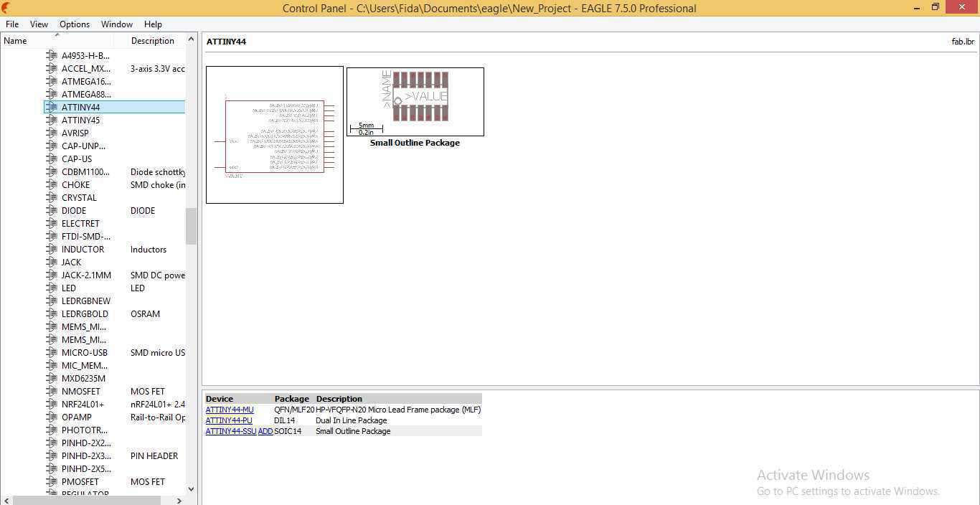Select the JACK entry in the tree
The height and width of the screenshot is (505, 980).
tap(71, 262)
